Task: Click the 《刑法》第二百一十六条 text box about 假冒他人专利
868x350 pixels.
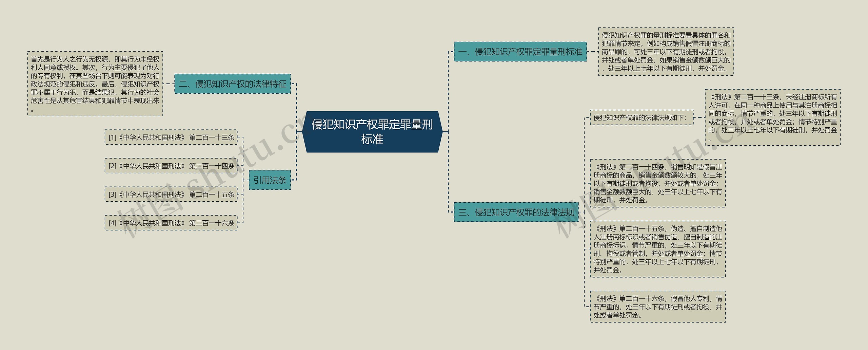Action: 657,307
